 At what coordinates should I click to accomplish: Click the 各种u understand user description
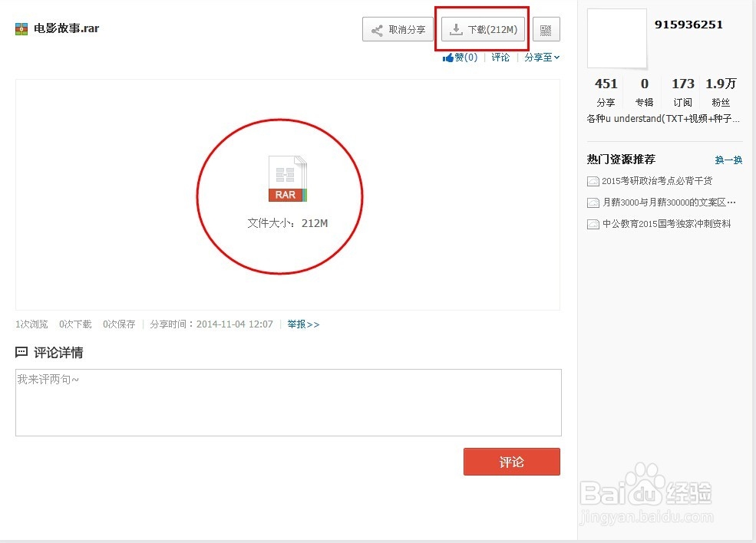point(663,119)
